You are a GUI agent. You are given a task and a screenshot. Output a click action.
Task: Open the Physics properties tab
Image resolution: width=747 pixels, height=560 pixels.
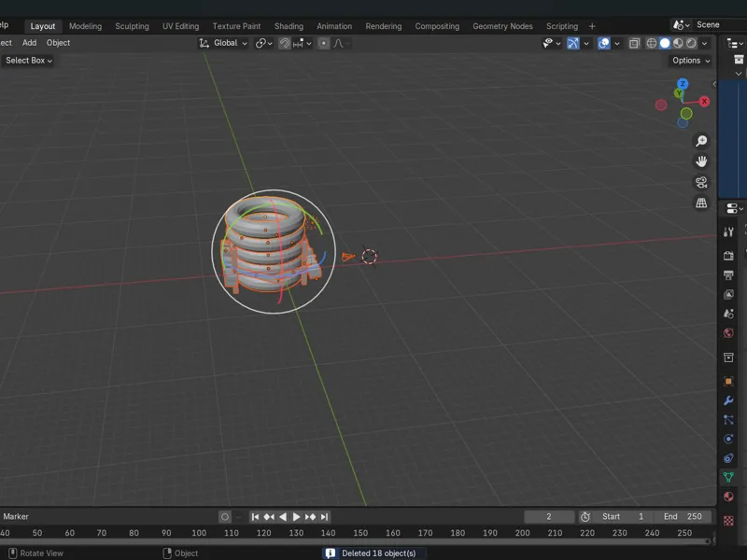[728, 439]
